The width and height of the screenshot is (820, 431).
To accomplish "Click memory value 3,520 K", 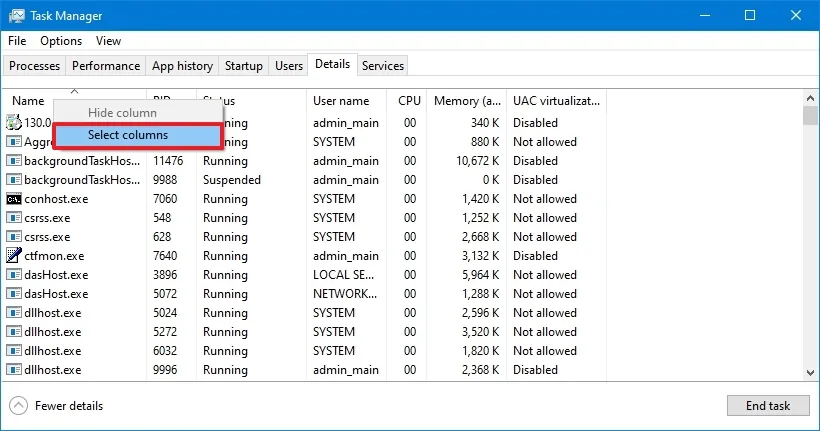I will click(x=481, y=332).
